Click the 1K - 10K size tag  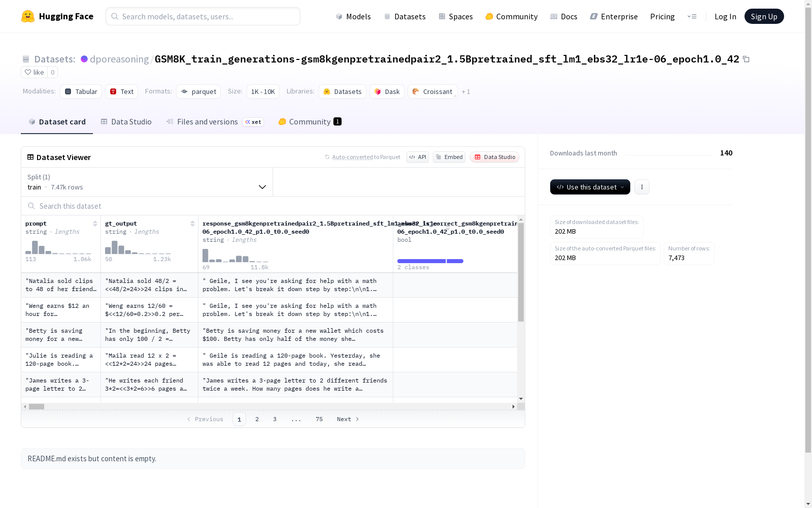(x=263, y=91)
